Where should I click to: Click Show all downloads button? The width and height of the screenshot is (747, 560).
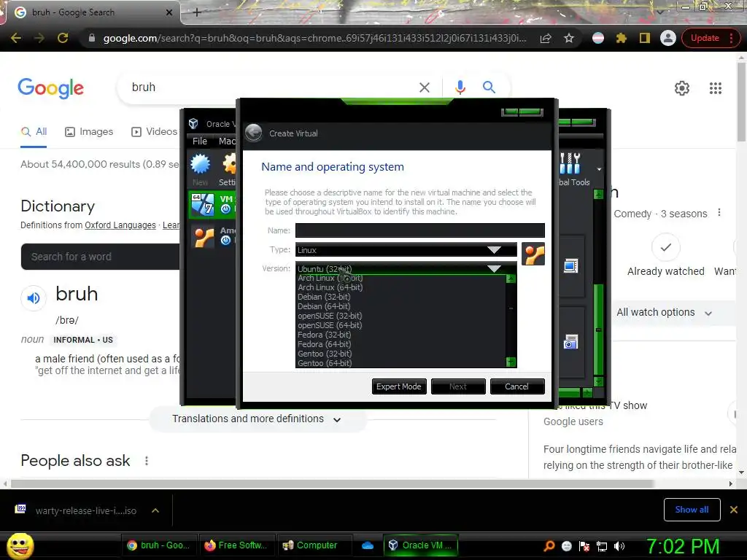click(692, 510)
